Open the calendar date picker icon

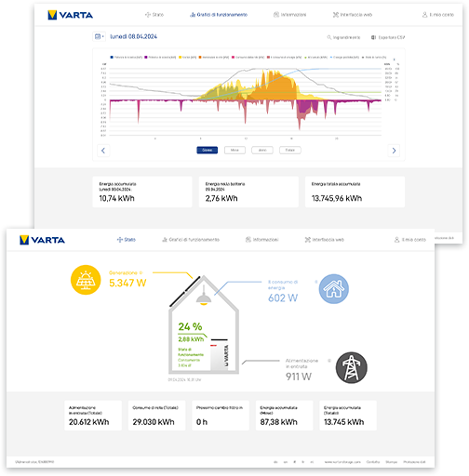point(99,36)
